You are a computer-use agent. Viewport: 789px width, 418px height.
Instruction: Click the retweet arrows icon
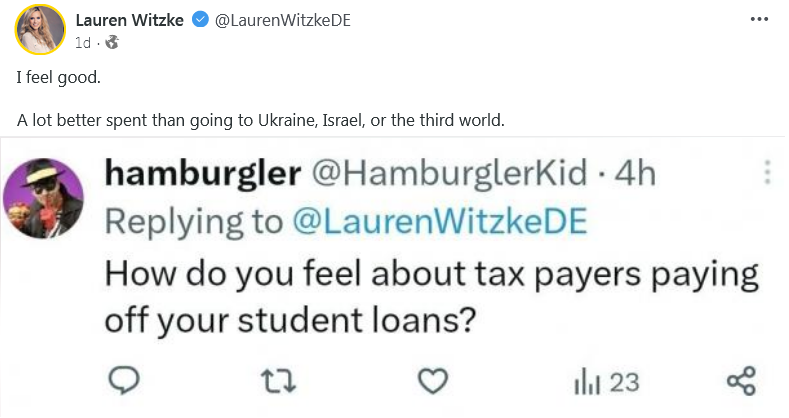point(279,381)
